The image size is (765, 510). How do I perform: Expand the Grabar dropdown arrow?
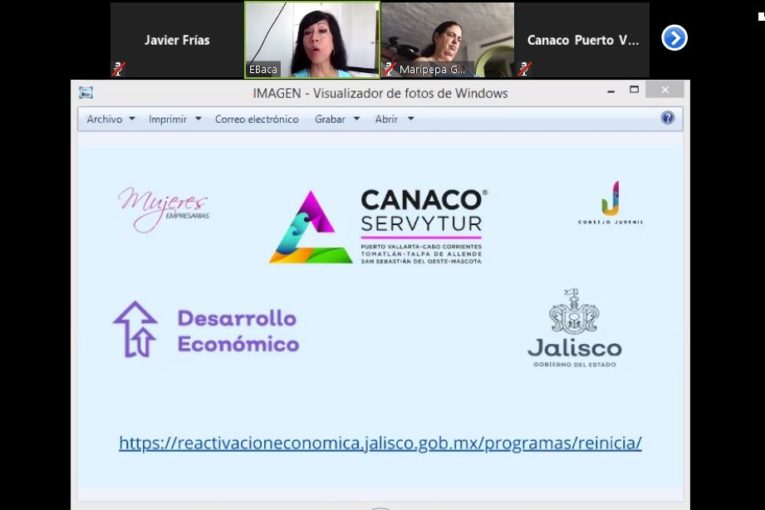tap(357, 119)
